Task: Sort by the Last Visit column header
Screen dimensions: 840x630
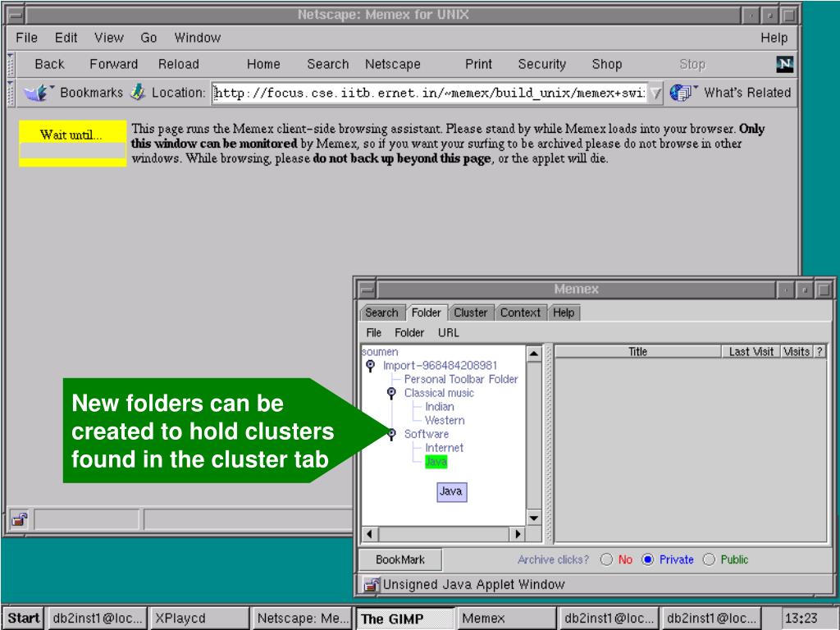Action: pos(751,352)
